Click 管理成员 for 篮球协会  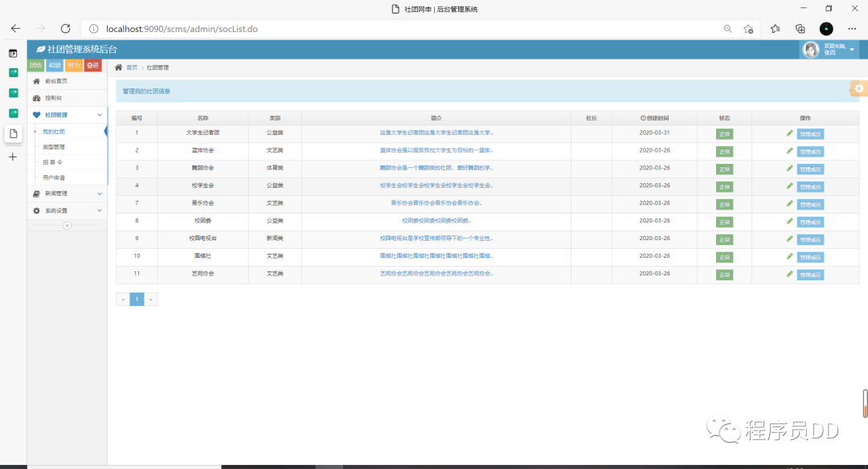pos(810,152)
